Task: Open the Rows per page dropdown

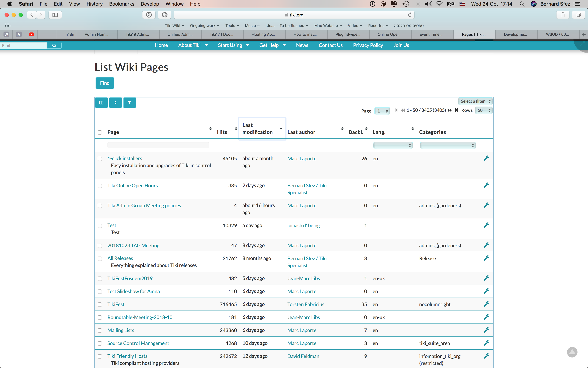Action: [x=484, y=110]
